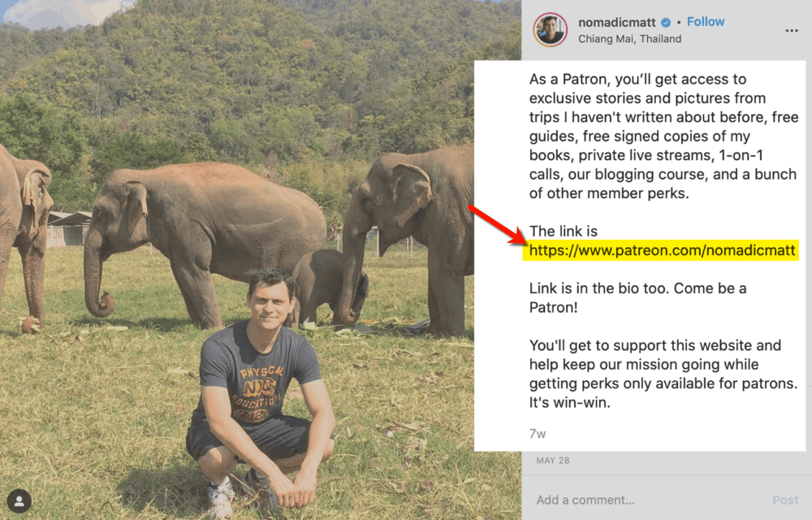Click the Add a comment input field

click(585, 500)
